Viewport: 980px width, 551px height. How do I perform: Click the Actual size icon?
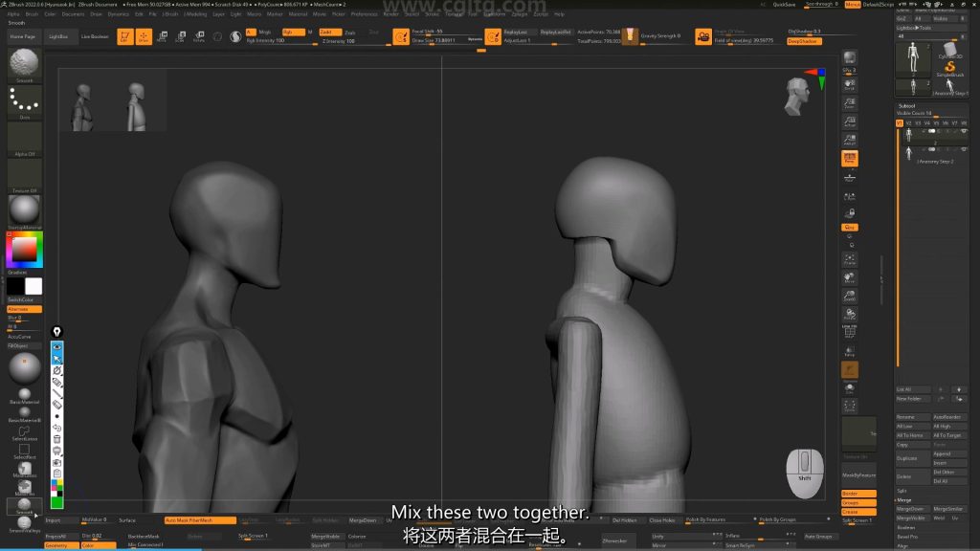(x=850, y=121)
